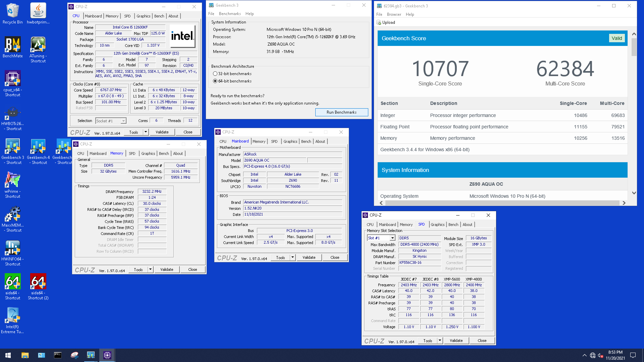Open the taskbar mail-style app icon
644x362 pixels.
pos(41,355)
